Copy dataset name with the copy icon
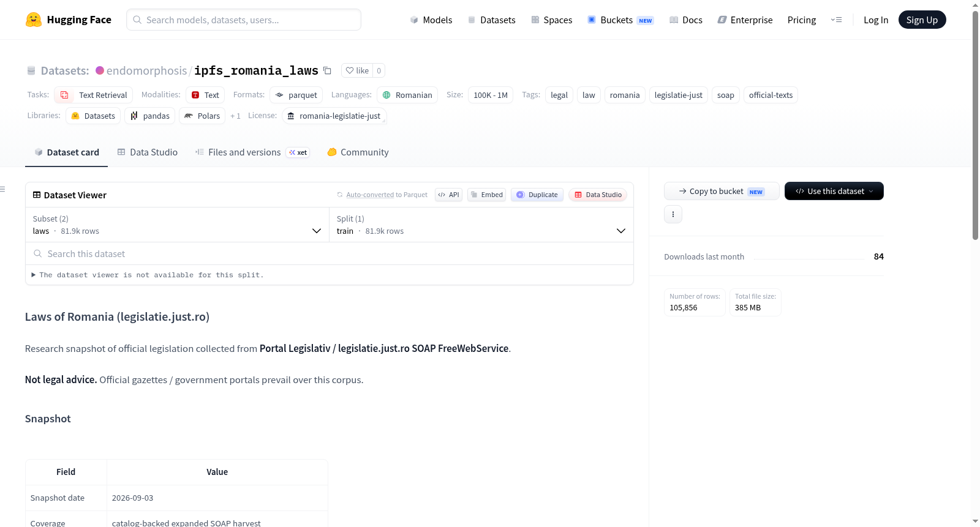The height and width of the screenshot is (527, 980). pyautogui.click(x=327, y=70)
